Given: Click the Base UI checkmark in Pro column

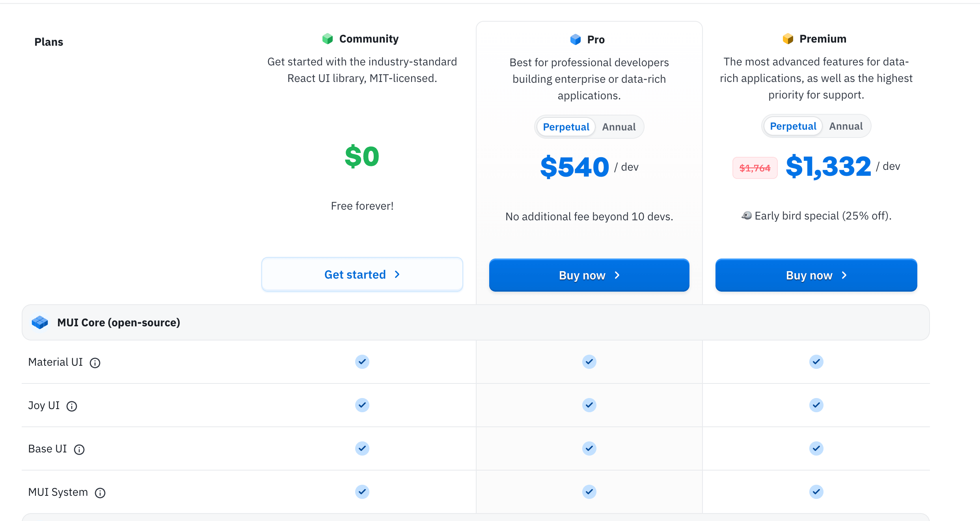Looking at the screenshot, I should [589, 448].
